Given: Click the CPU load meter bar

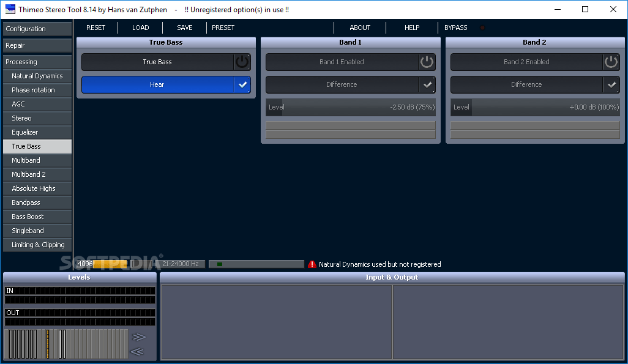Looking at the screenshot, I should 256,264.
